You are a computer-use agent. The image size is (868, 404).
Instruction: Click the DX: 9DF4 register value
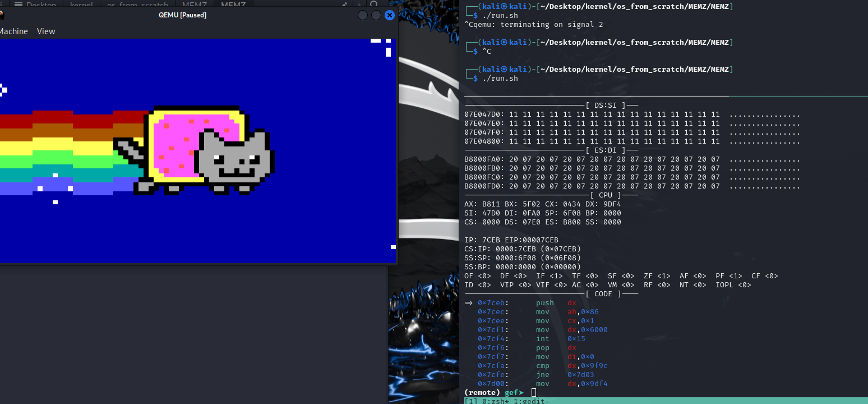click(x=603, y=204)
